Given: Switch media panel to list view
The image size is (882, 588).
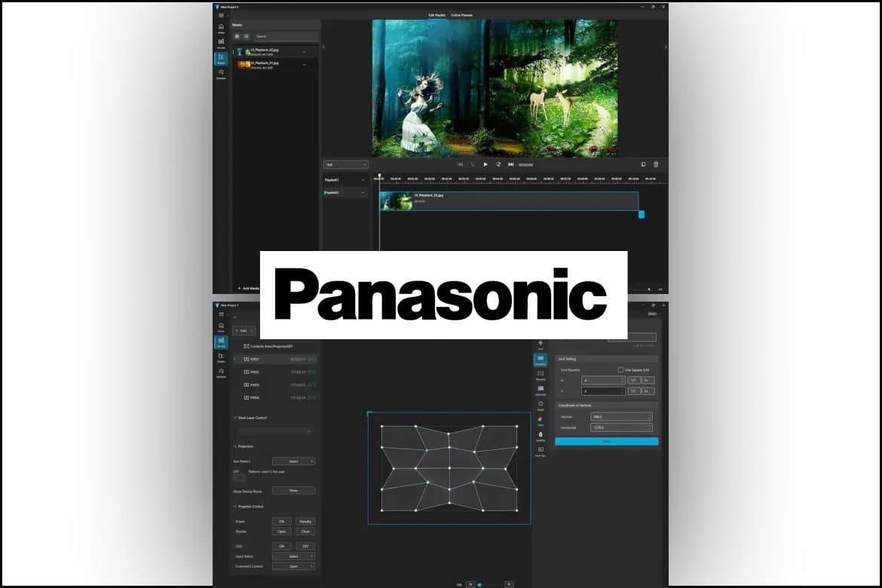Looking at the screenshot, I should coord(246,36).
